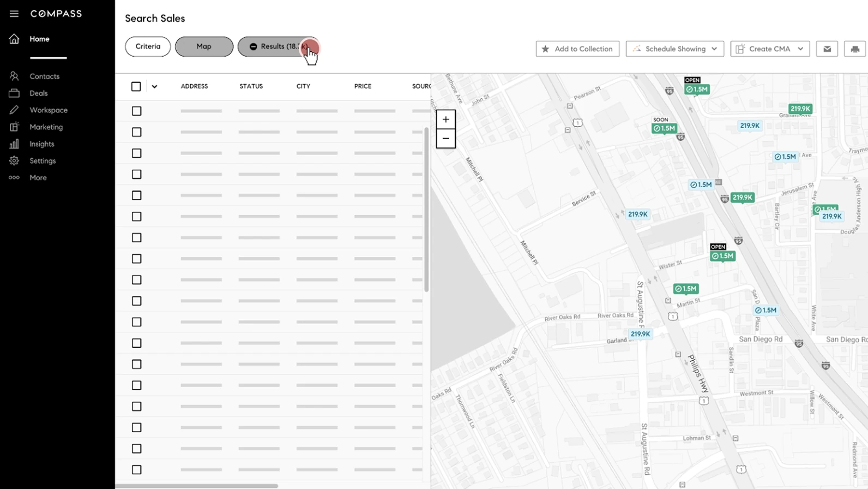Viewport: 868px width, 489px height.
Task: Check the sixth row checkbox in results
Action: click(x=137, y=217)
